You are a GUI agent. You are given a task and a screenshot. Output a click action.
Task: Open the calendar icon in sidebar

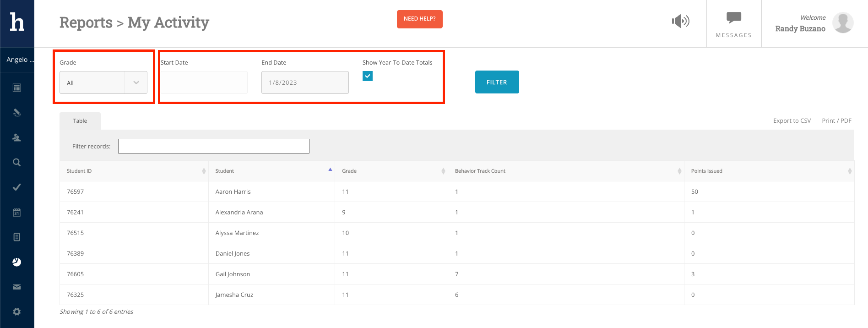[x=17, y=212]
